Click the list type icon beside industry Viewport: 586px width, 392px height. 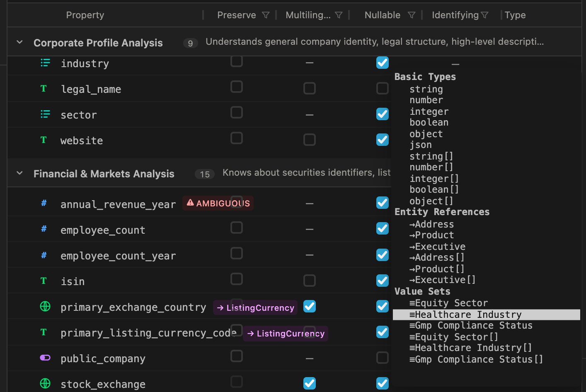45,63
